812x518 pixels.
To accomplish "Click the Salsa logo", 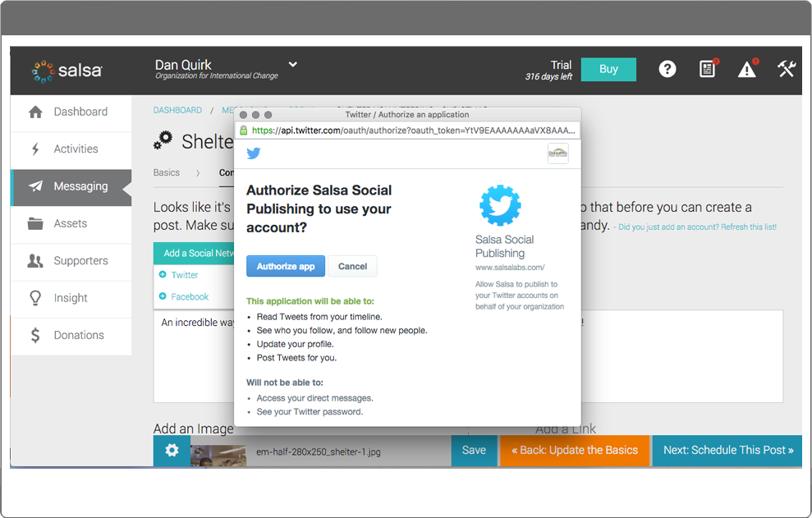I will tap(67, 71).
